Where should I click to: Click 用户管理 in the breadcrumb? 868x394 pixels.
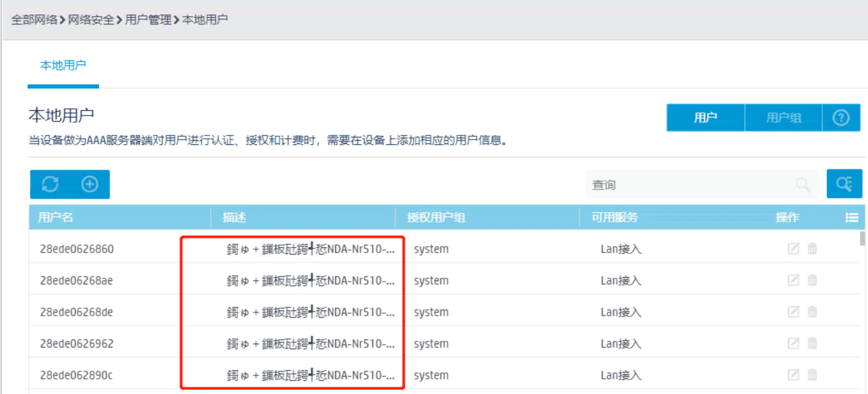click(148, 19)
